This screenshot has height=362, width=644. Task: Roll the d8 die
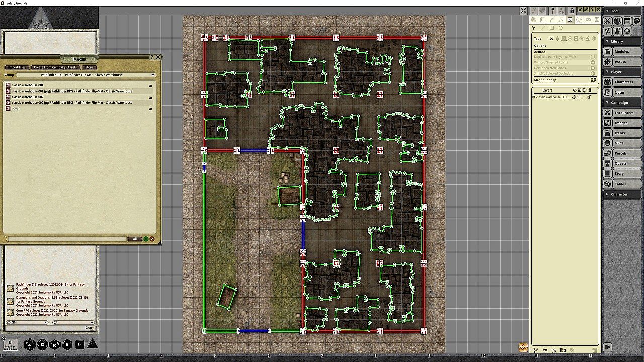click(x=67, y=345)
